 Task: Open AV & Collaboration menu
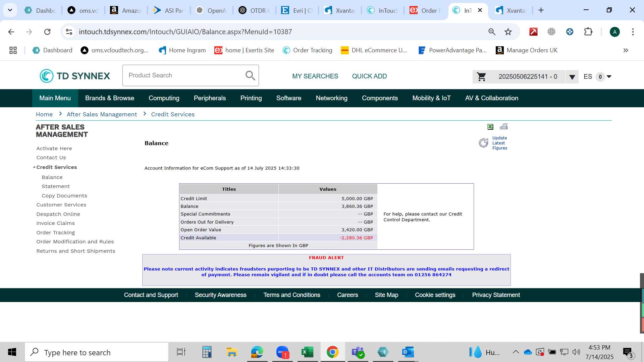492,98
